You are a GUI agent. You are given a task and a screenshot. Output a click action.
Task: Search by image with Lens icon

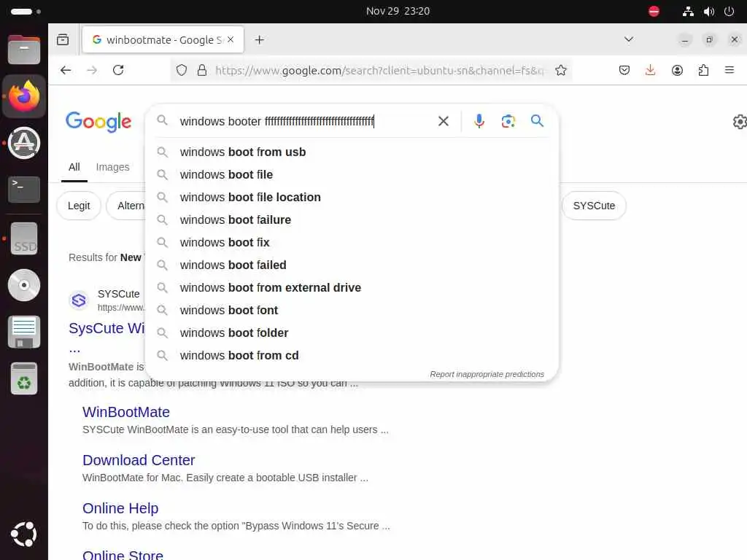click(x=508, y=122)
